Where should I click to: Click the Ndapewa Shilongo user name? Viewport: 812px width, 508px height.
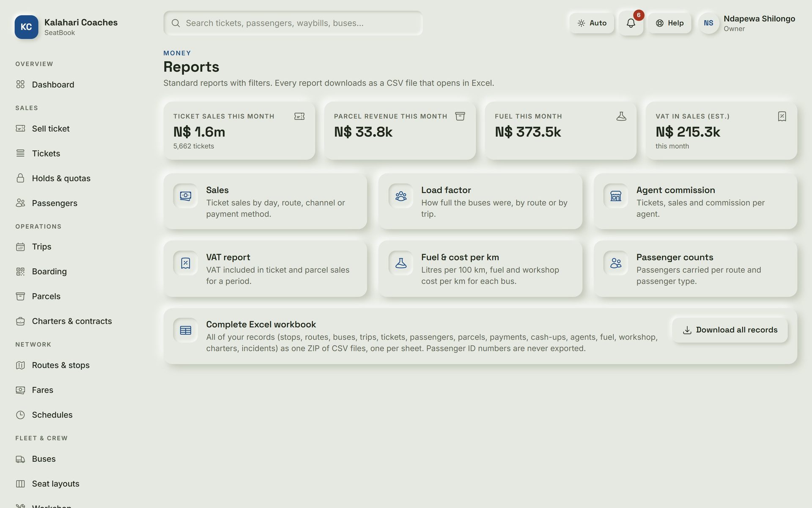click(x=759, y=19)
